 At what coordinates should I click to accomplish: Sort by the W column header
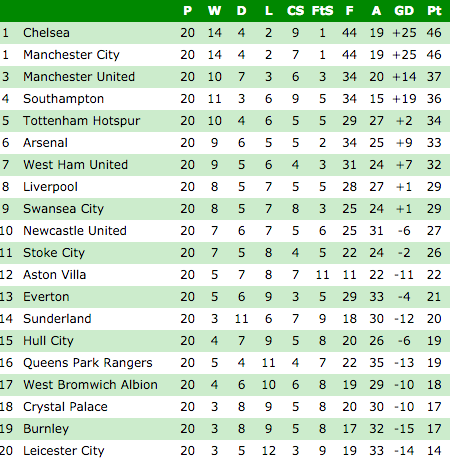(214, 11)
